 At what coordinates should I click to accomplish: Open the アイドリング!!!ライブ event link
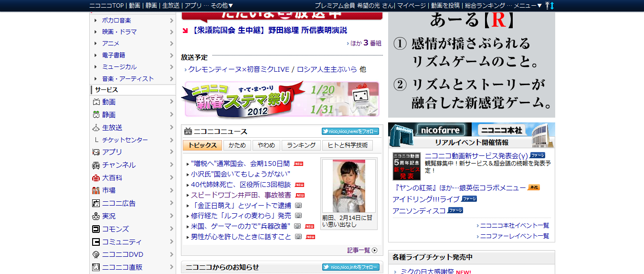click(426, 199)
